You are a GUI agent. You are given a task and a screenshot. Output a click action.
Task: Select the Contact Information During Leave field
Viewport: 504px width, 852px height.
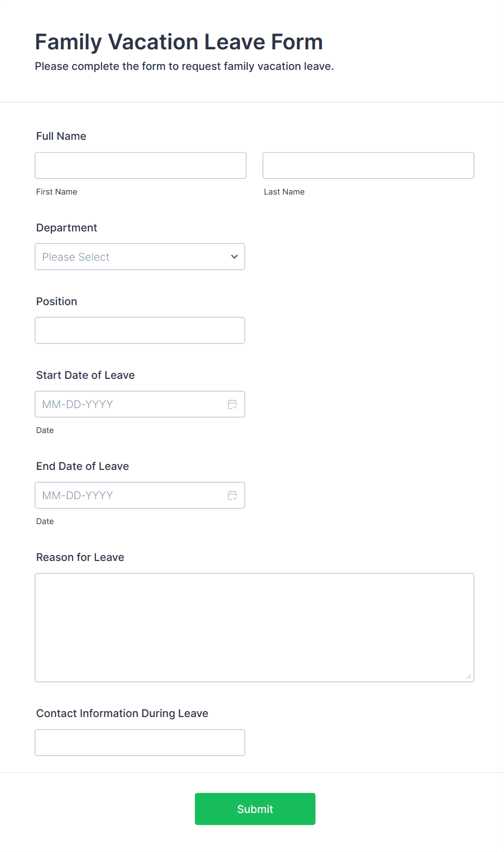[x=140, y=743]
